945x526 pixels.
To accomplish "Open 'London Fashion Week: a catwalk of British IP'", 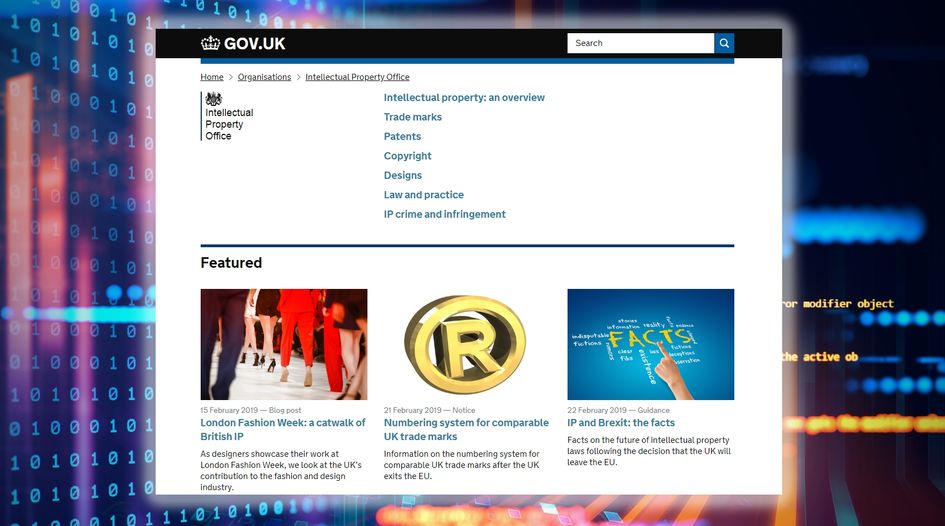I will pos(283,430).
